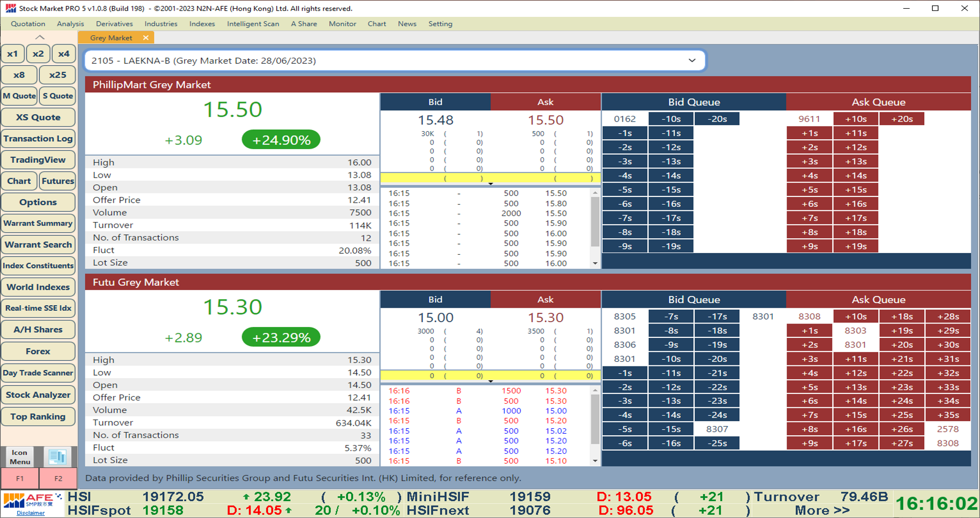
Task: Launch TradingView from the sidebar
Action: [x=38, y=160]
